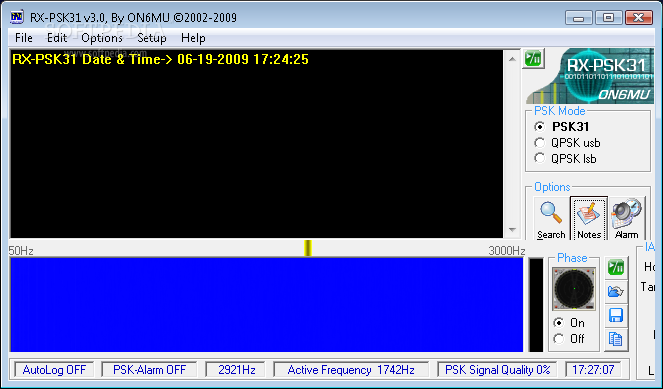This screenshot has width=663, height=389.
Task: Maximize the RX-PSK31 window
Action: (x=608, y=18)
